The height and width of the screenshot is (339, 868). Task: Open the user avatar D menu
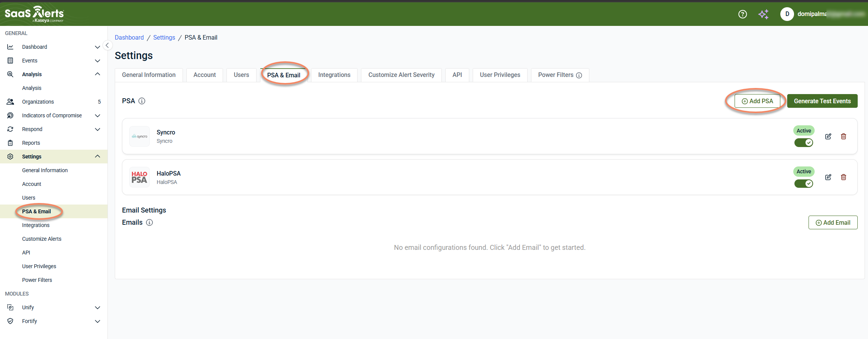tap(787, 14)
